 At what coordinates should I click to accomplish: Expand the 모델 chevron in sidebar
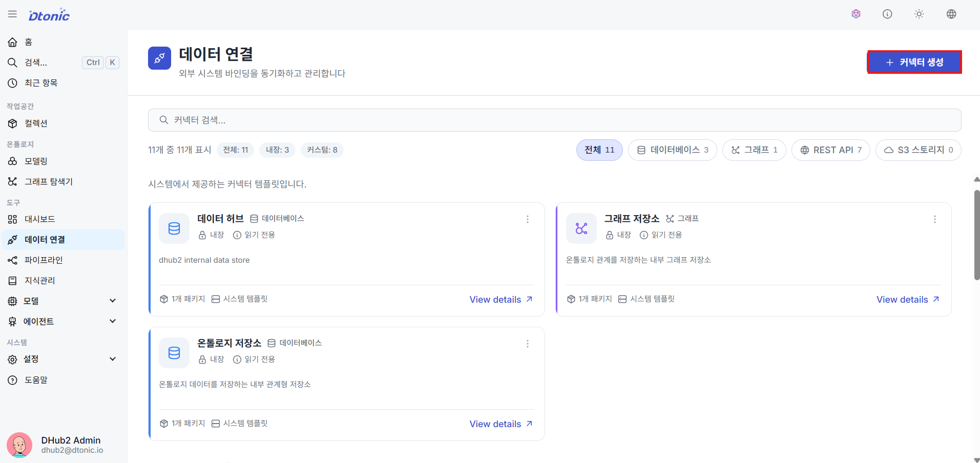(113, 301)
